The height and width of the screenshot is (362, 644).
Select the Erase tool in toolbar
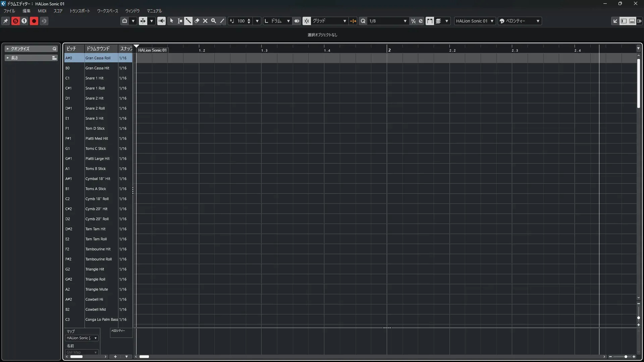coord(197,21)
